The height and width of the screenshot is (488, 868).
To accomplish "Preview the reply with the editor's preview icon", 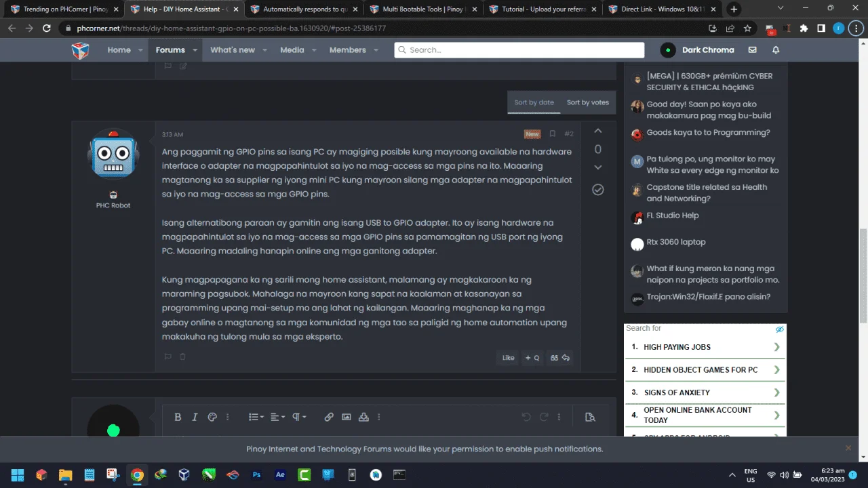I will pos(590,418).
